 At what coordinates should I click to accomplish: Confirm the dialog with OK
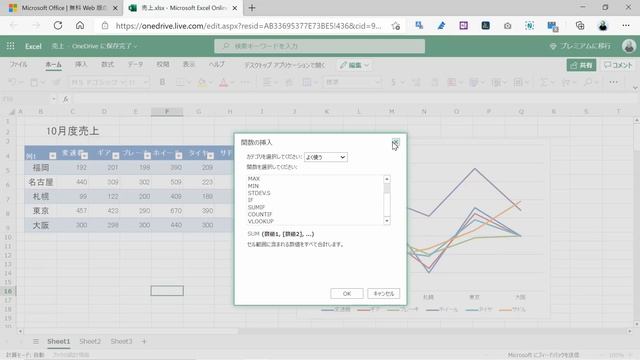tap(347, 293)
